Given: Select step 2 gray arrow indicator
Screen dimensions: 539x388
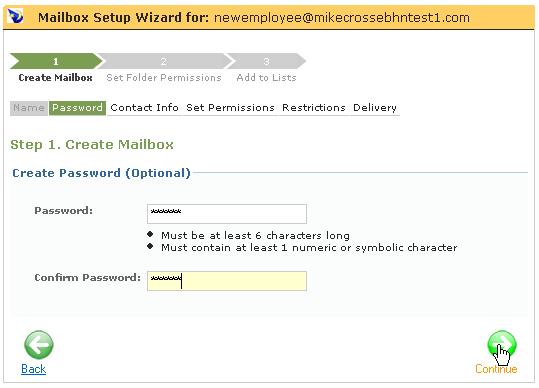Looking at the screenshot, I should coord(164,61).
